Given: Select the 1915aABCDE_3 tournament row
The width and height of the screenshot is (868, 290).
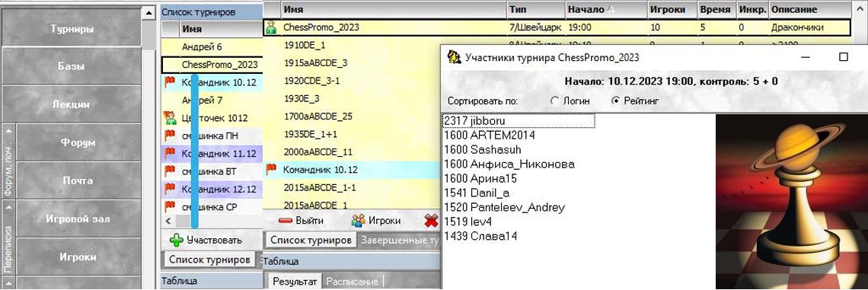Looking at the screenshot, I should 352,63.
